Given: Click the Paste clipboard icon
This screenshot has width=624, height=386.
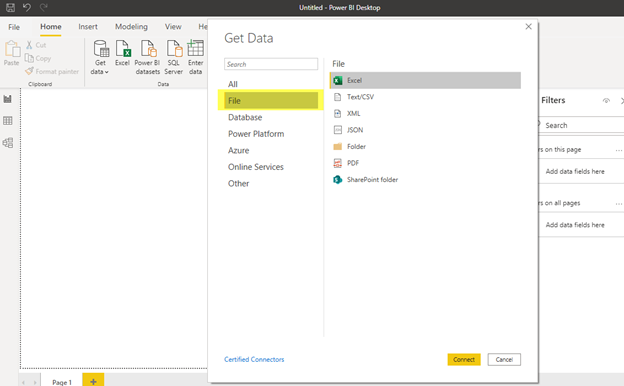Looking at the screenshot, I should pos(12,53).
